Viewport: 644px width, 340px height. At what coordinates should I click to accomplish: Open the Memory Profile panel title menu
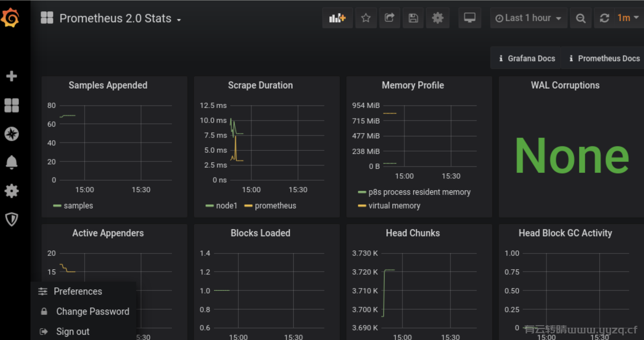pyautogui.click(x=413, y=85)
